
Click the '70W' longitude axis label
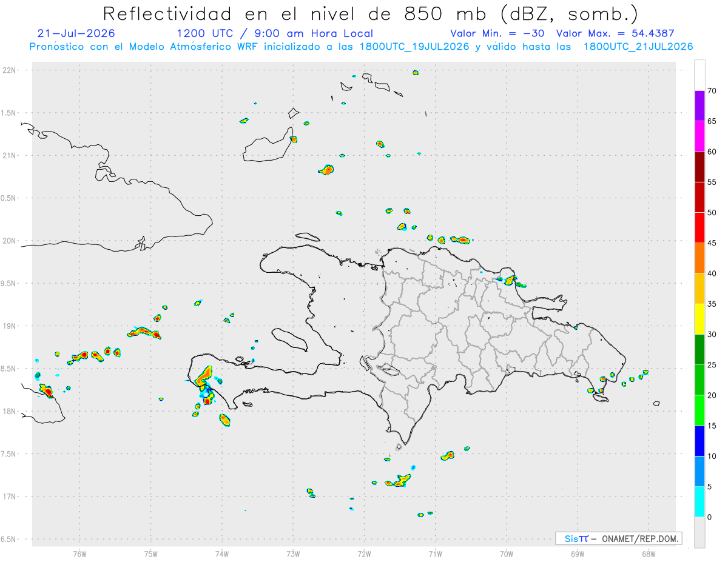click(507, 554)
